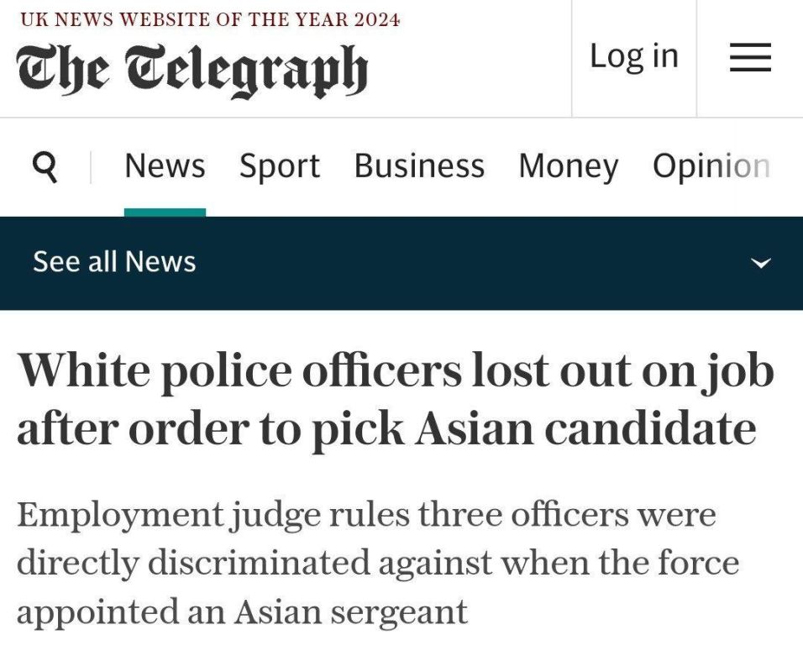The height and width of the screenshot is (672, 803).
Task: Click the word Telegraph in the masthead
Action: [x=247, y=70]
